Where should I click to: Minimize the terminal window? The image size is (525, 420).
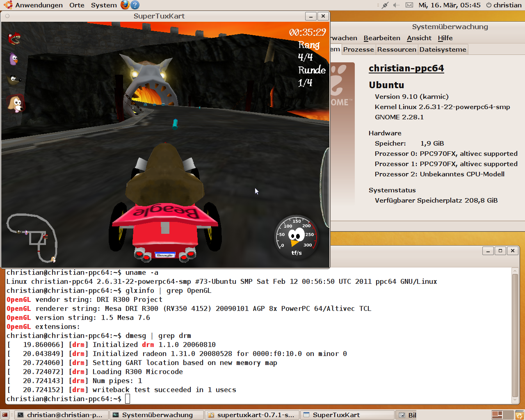click(x=488, y=251)
